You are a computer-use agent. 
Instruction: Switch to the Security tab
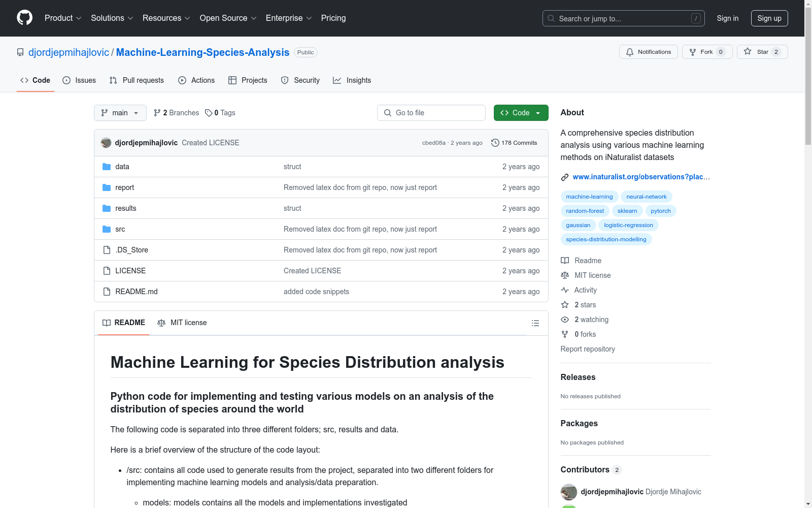pyautogui.click(x=300, y=80)
